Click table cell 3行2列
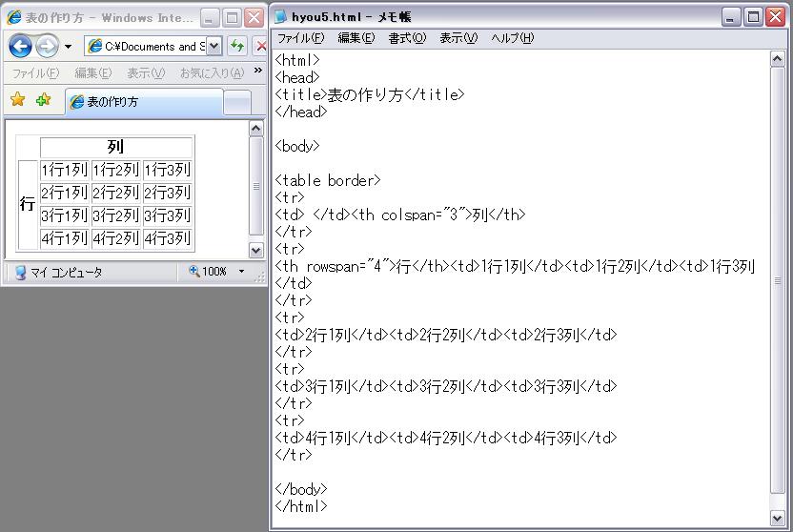 click(116, 215)
